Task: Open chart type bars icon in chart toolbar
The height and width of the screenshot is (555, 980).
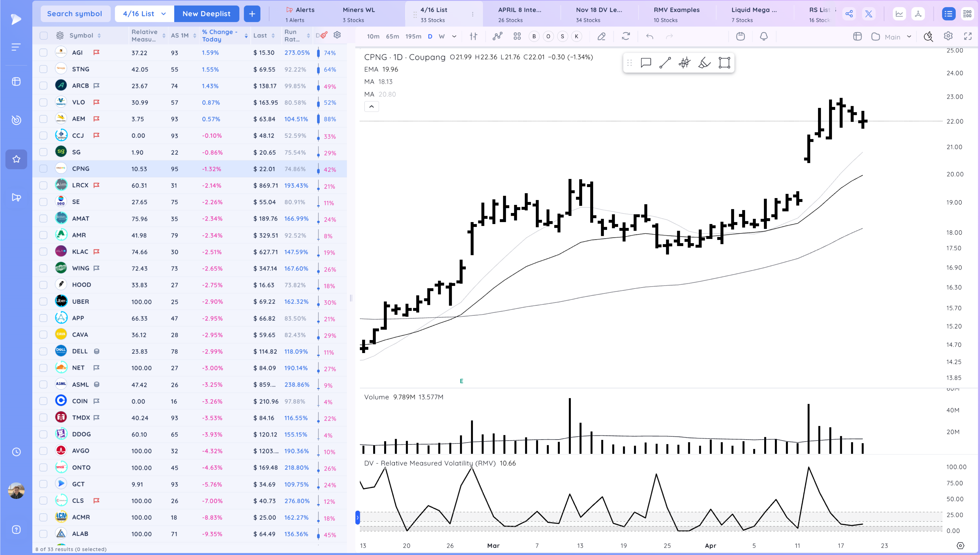Action: pyautogui.click(x=473, y=36)
